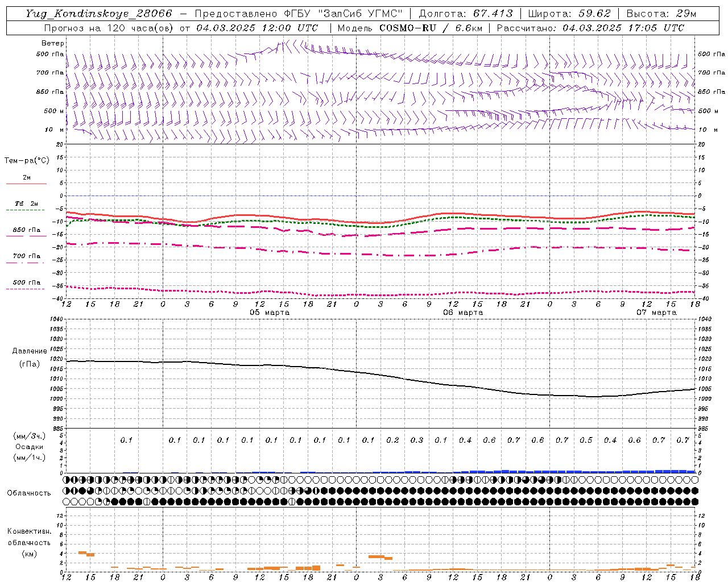The height and width of the screenshot is (582, 728).
Task: Click the Долгота: 67.413 header field
Action: pyautogui.click(x=466, y=14)
